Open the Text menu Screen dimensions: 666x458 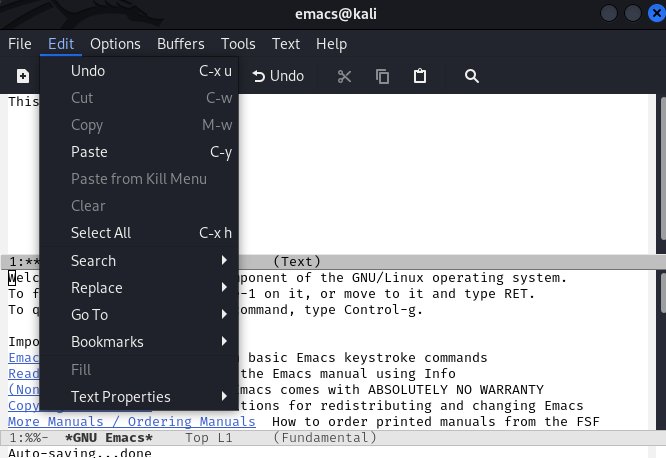pos(286,44)
